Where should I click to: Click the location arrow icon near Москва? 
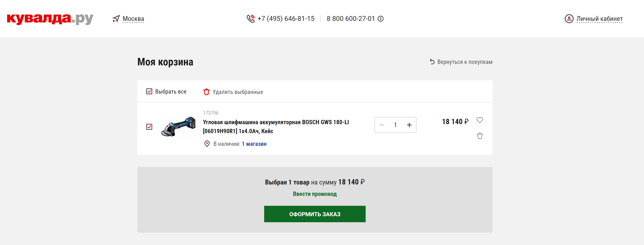click(116, 19)
